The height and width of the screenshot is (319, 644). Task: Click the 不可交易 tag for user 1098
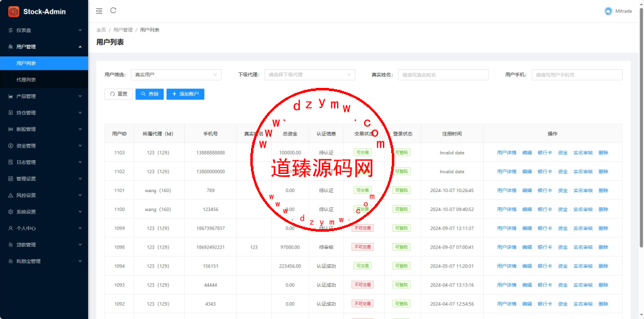click(362, 247)
